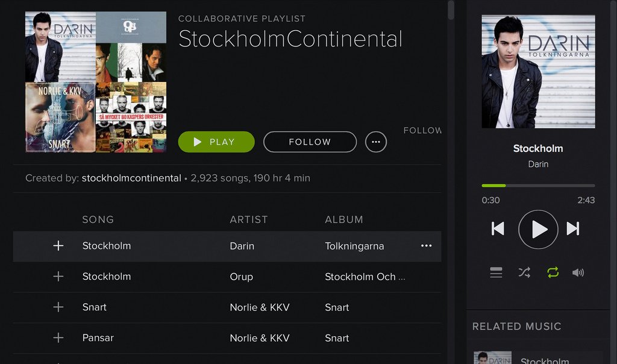This screenshot has height=364, width=617.
Task: Open playlist more options circle button
Action: click(x=376, y=142)
